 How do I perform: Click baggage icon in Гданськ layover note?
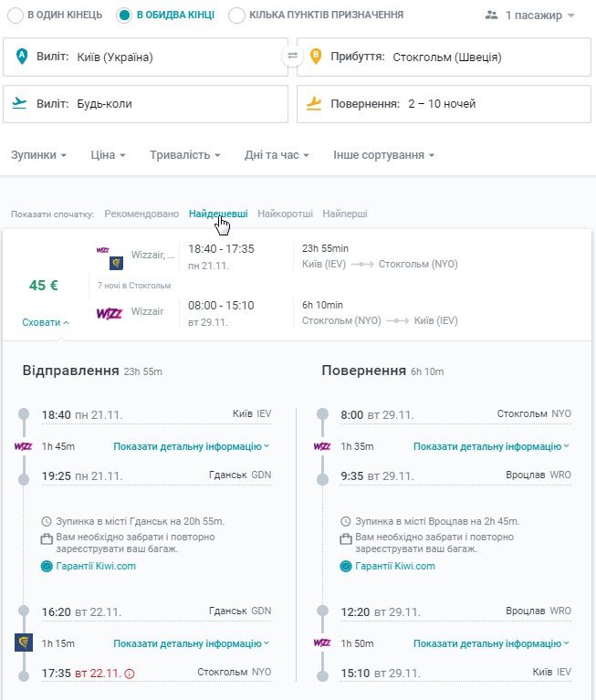point(47,538)
